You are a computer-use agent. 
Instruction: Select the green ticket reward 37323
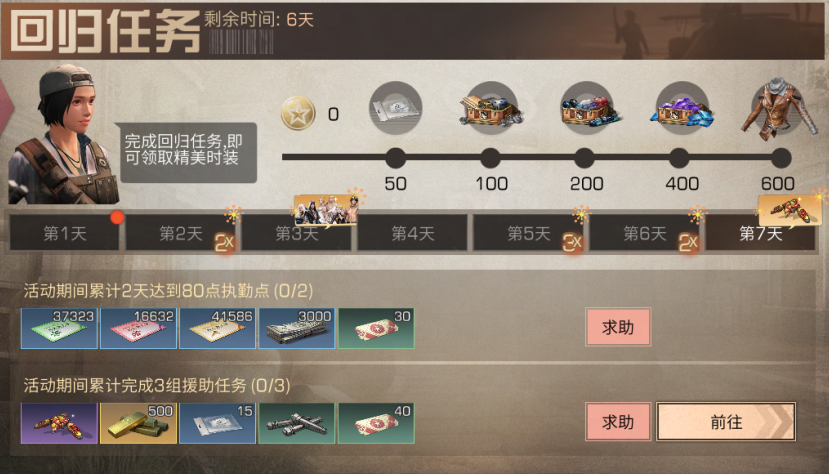pos(59,328)
